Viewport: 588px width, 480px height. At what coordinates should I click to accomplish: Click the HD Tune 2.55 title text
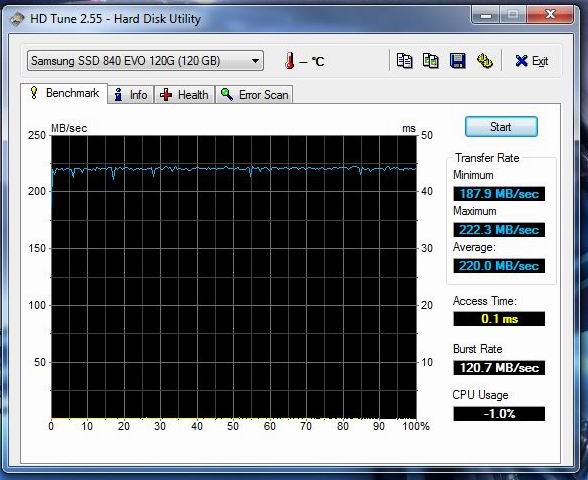point(116,19)
